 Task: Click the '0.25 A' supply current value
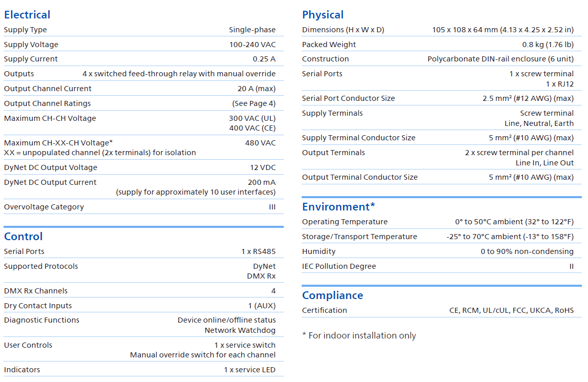click(x=264, y=59)
